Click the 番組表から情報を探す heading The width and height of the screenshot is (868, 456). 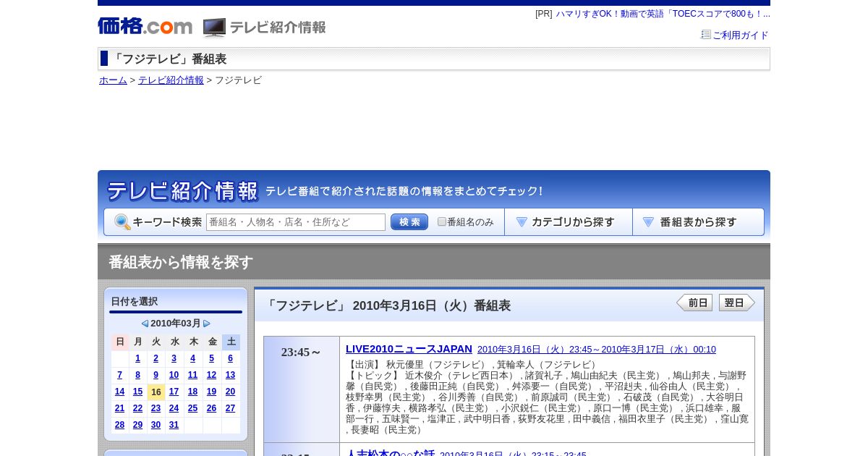181,262
